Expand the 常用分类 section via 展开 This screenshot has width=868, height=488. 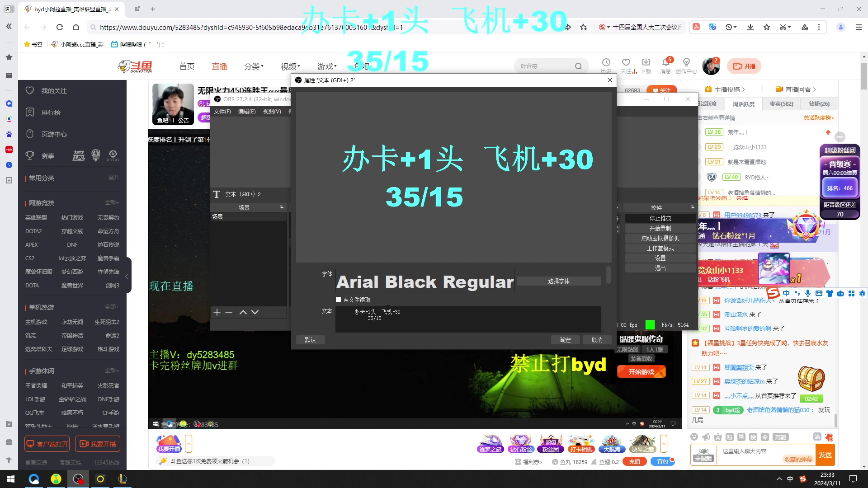(113, 178)
